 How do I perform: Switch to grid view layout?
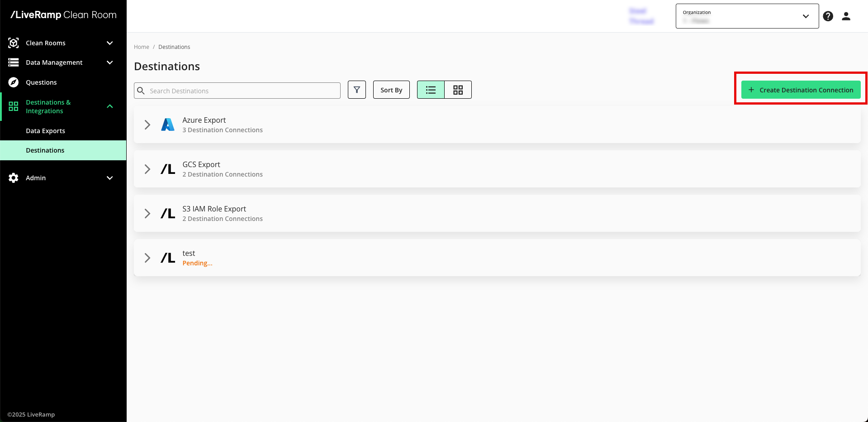[x=458, y=90]
